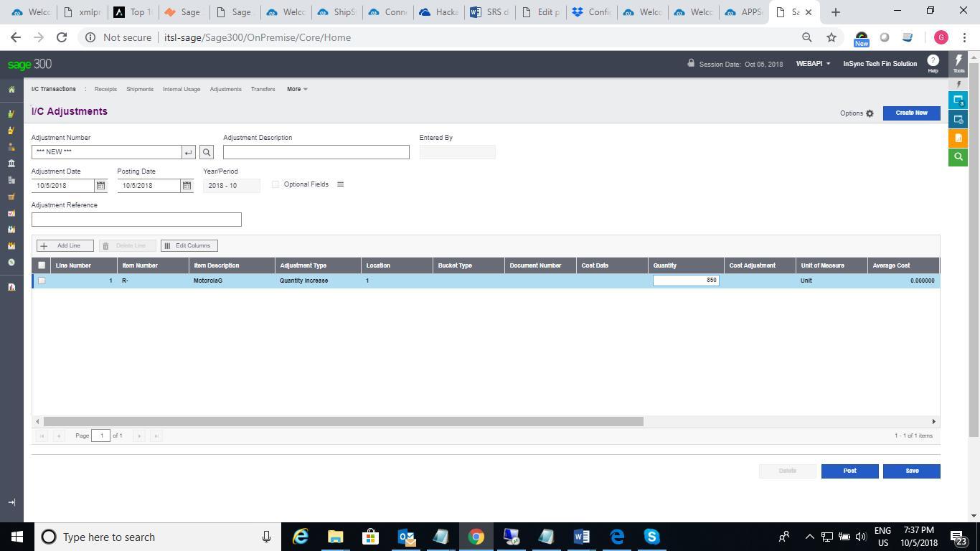Go to the Receipts menu item
This screenshot has width=980, height=551.
click(105, 89)
